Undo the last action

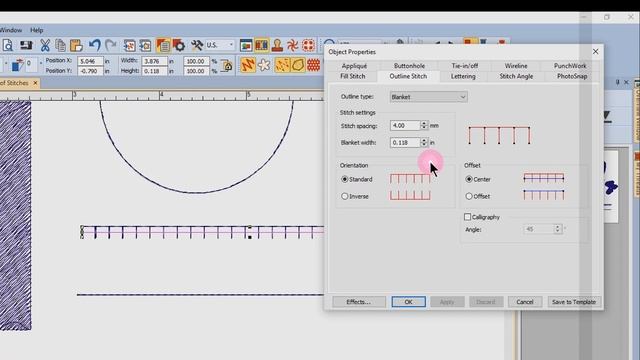point(95,45)
